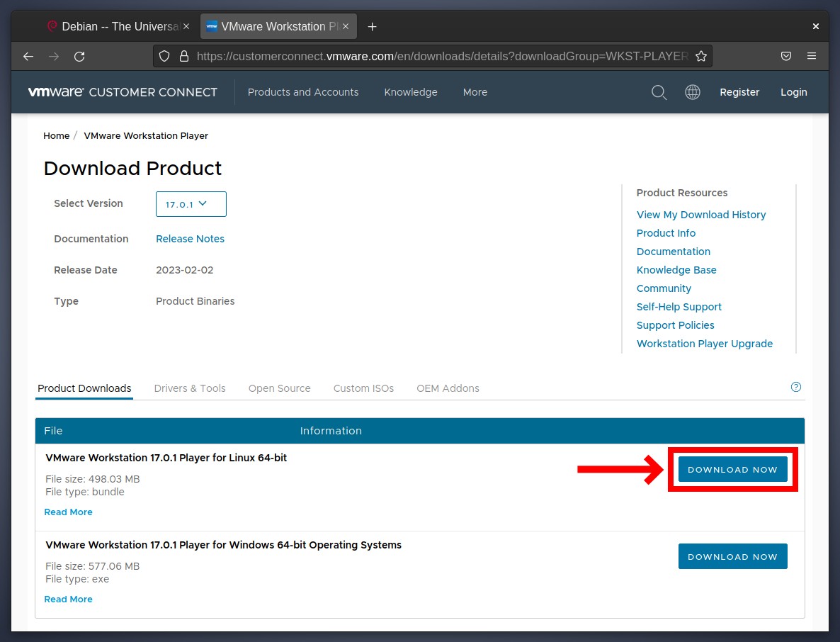
Task: Close the browser window with X
Action: coord(815,26)
